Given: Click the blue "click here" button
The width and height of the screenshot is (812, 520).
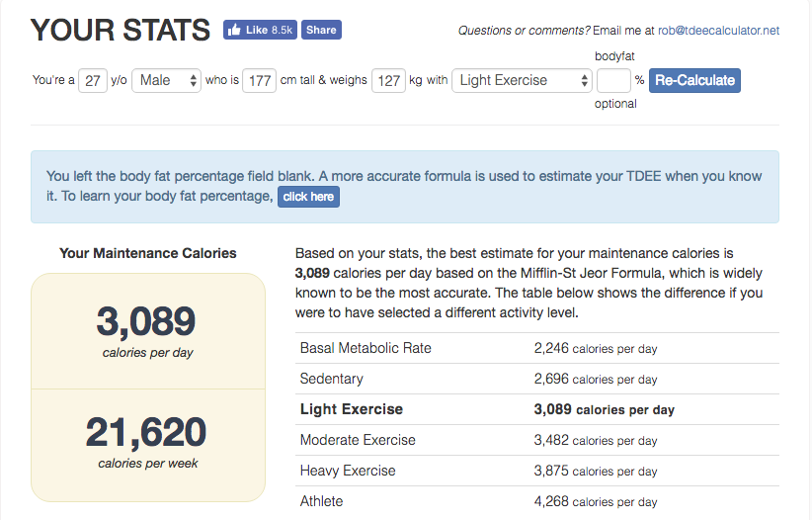Looking at the screenshot, I should coord(308,197).
